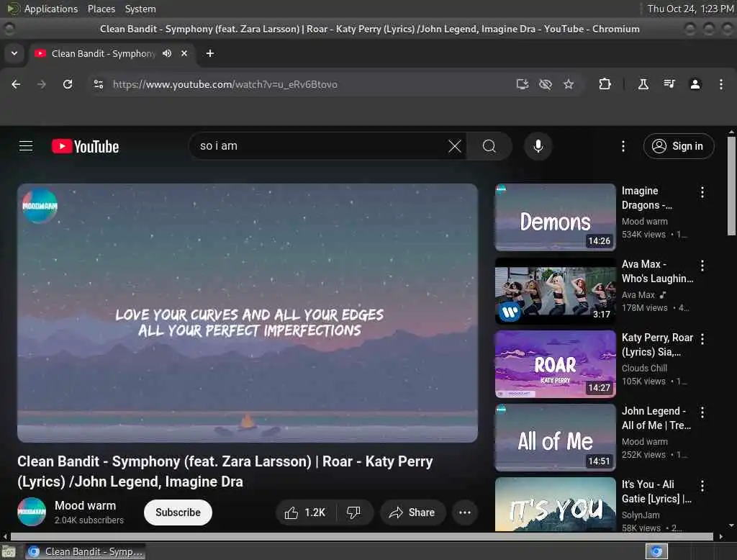Click the Imagine Dragons video title
This screenshot has height=560, width=737.
click(x=647, y=198)
